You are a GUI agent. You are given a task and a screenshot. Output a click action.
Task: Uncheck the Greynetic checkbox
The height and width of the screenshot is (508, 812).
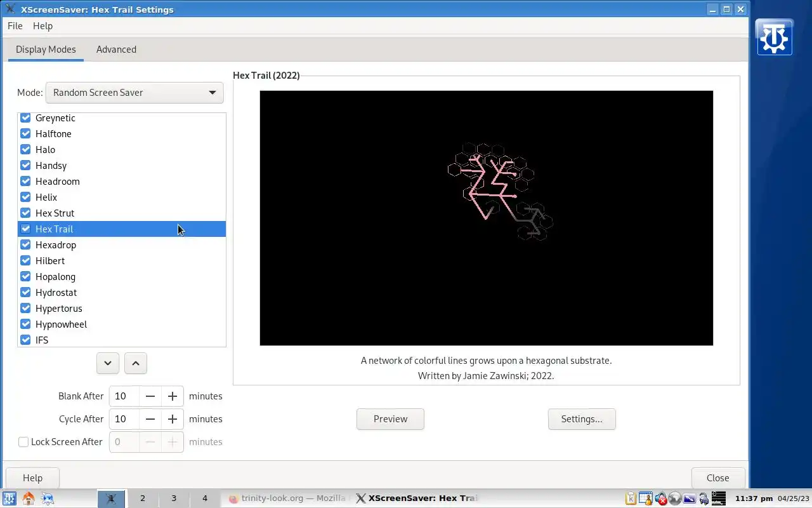point(25,117)
